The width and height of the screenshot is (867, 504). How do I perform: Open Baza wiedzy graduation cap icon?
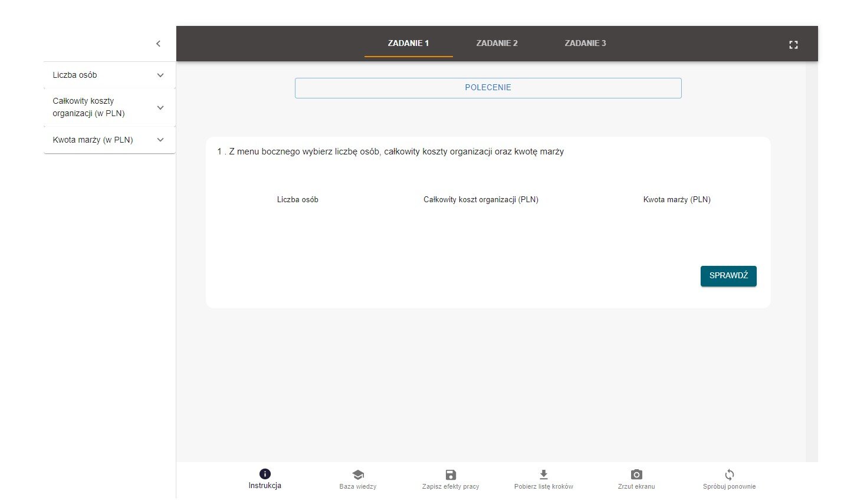pos(358,475)
